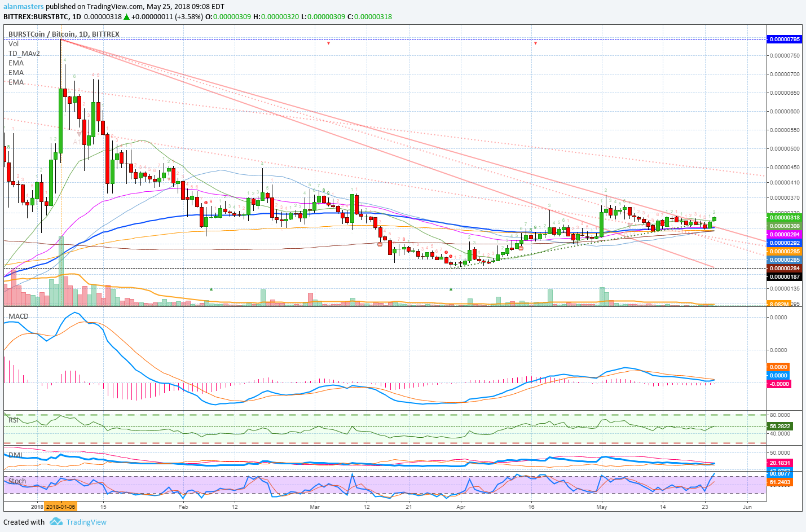Click the highlighted 2018-01-06 date marker

pos(60,507)
